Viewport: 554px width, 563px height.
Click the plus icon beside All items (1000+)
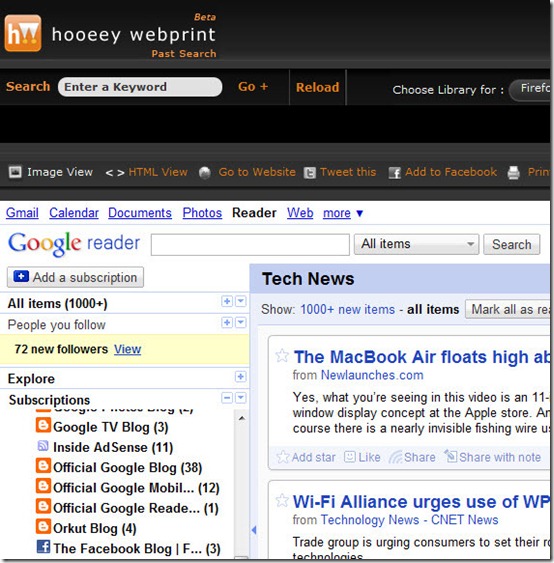point(227,301)
